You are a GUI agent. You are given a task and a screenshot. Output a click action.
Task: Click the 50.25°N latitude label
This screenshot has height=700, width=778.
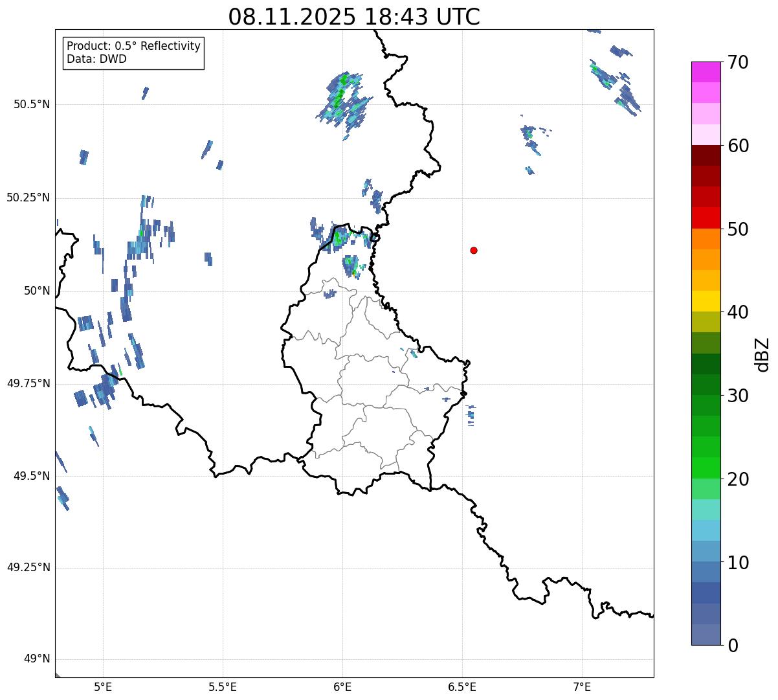tap(28, 198)
